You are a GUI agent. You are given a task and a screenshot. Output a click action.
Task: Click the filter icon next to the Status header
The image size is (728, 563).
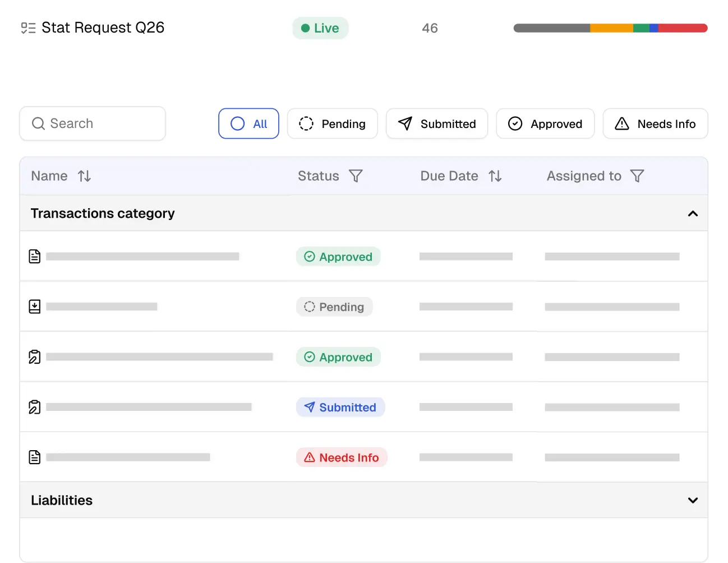356,176
